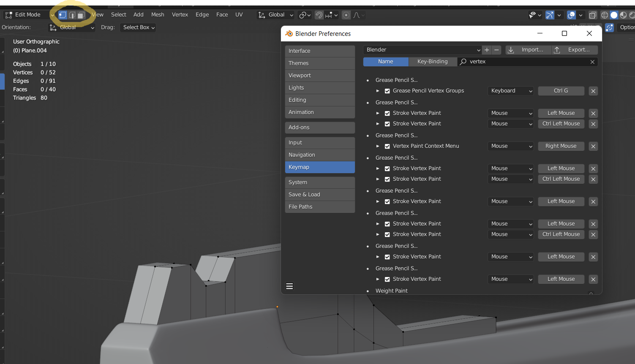Toggle the snap magnet icon
635x364 pixels.
coord(319,15)
